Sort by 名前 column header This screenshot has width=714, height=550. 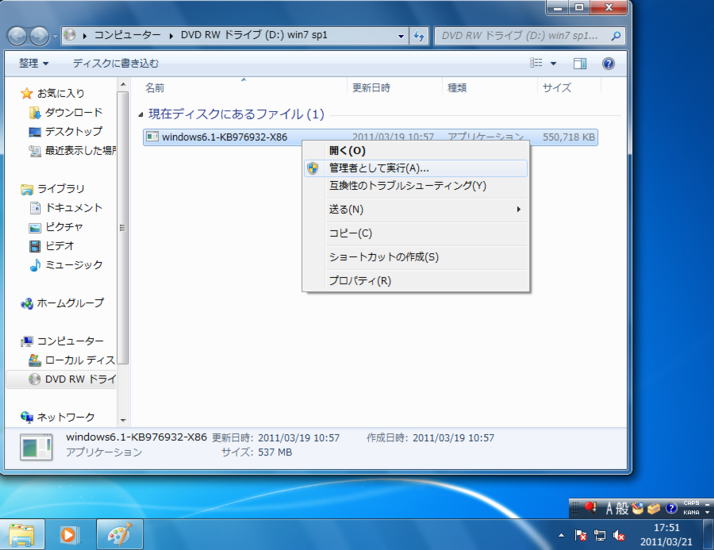[x=244, y=87]
